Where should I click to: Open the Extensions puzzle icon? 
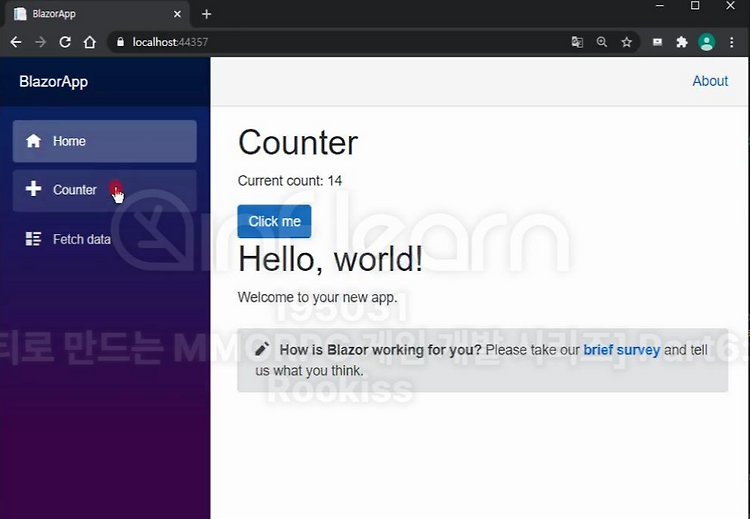tap(682, 42)
